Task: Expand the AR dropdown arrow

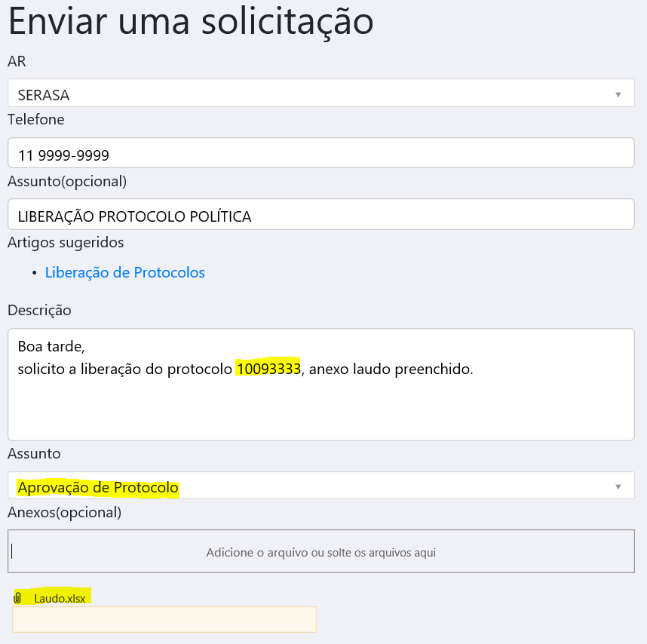Action: coord(618,94)
